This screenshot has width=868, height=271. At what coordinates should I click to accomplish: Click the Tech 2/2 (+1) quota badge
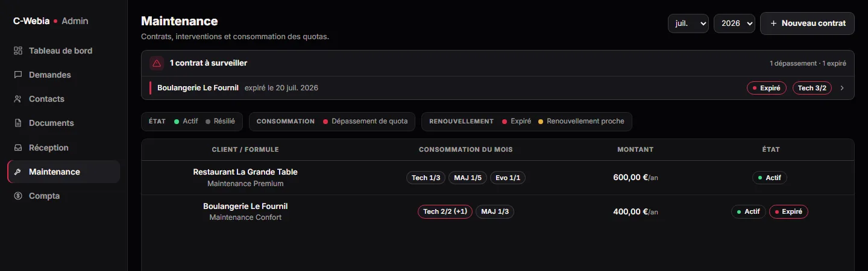(445, 211)
